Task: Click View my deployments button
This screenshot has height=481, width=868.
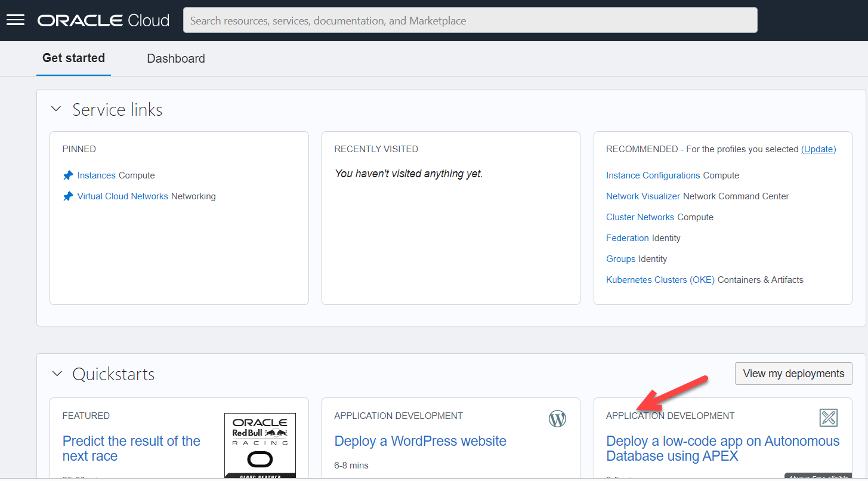Action: [793, 374]
